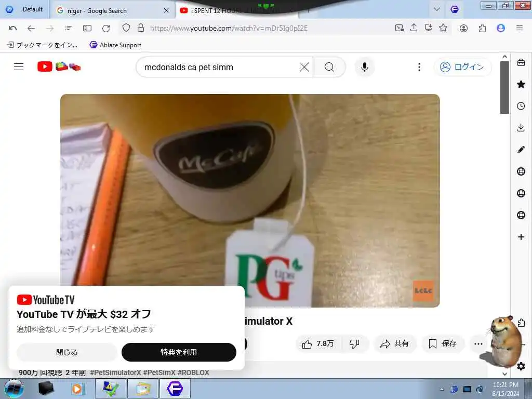This screenshot has height=399, width=532.
Task: Open the third sidebar globe web panel
Action: pos(521,215)
